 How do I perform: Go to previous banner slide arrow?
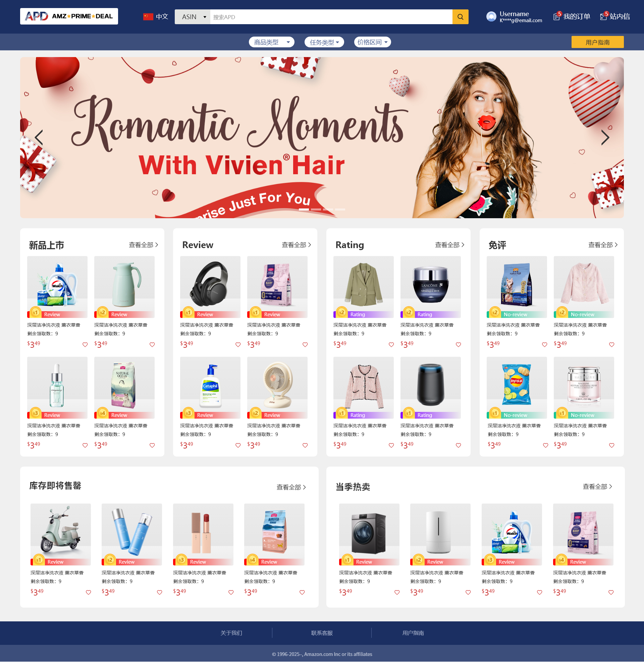39,138
